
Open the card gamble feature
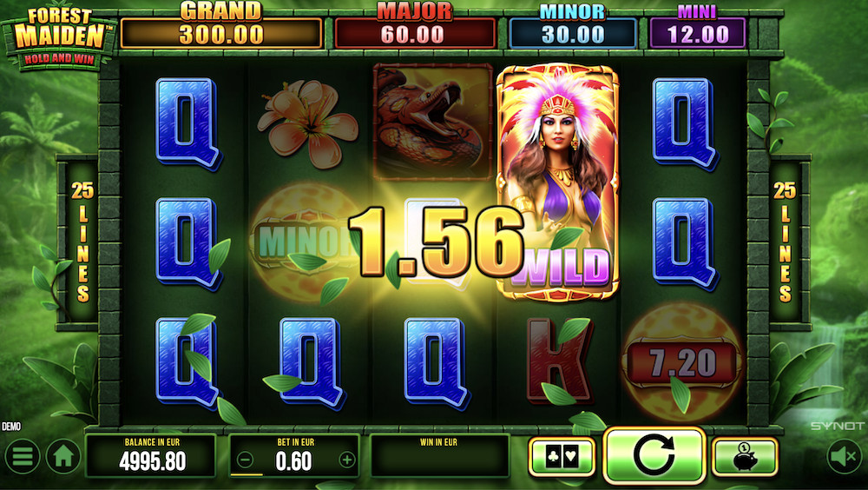562,457
